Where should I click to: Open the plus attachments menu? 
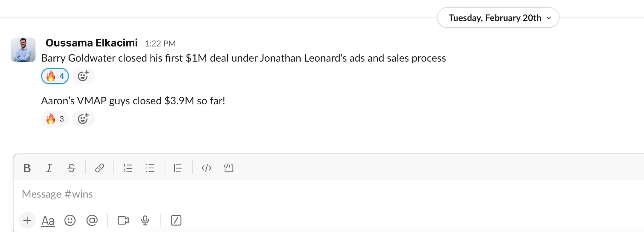tap(27, 220)
